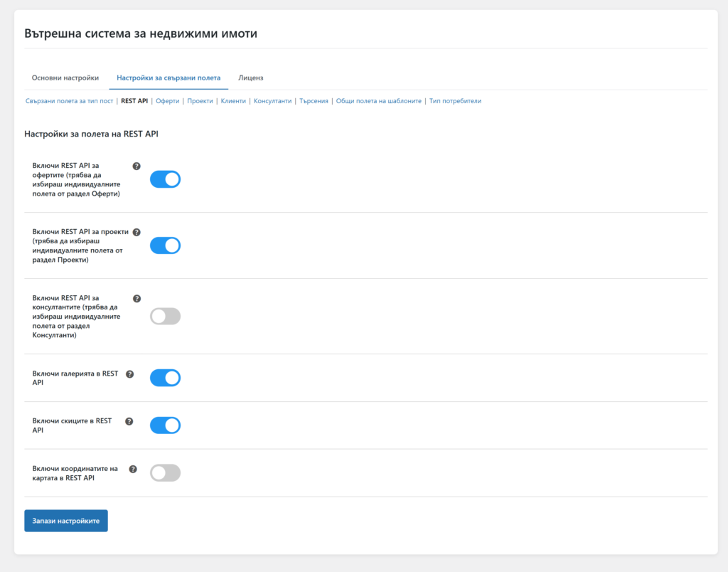Turn off REST API toggle for projects
728x572 pixels.
point(165,245)
